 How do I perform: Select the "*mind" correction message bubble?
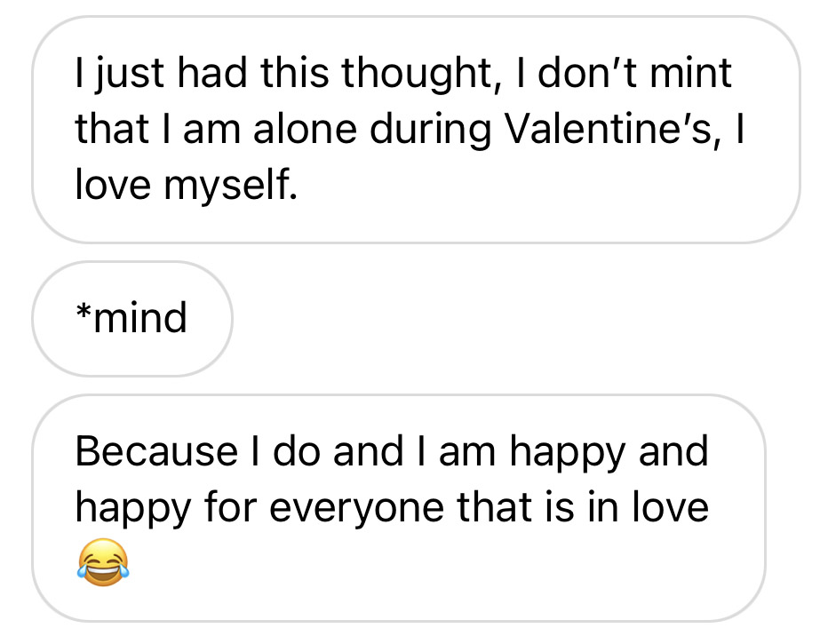pos(131,318)
